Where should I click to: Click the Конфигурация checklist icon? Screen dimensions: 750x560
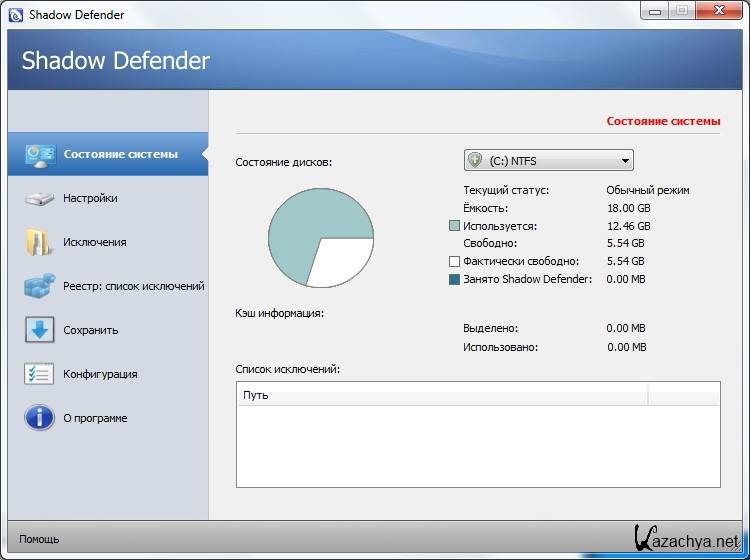pos(39,374)
